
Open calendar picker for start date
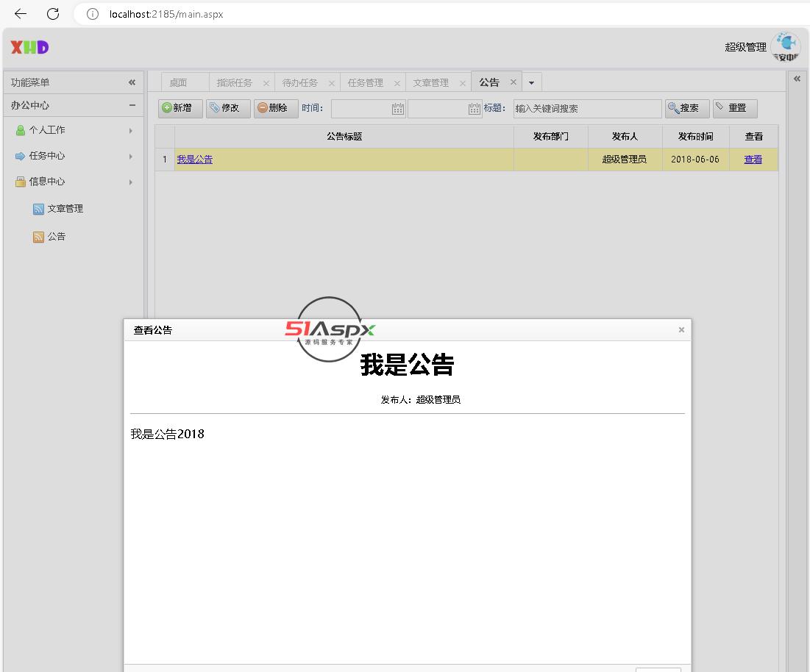click(x=398, y=109)
